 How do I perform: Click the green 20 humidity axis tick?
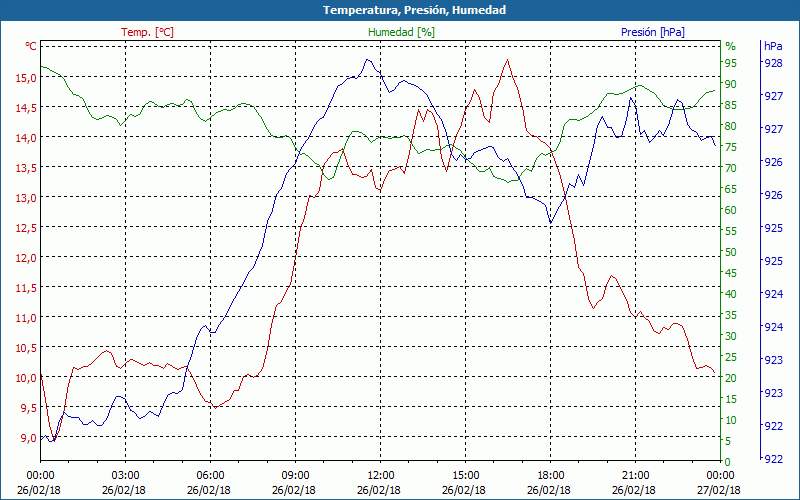pos(731,378)
